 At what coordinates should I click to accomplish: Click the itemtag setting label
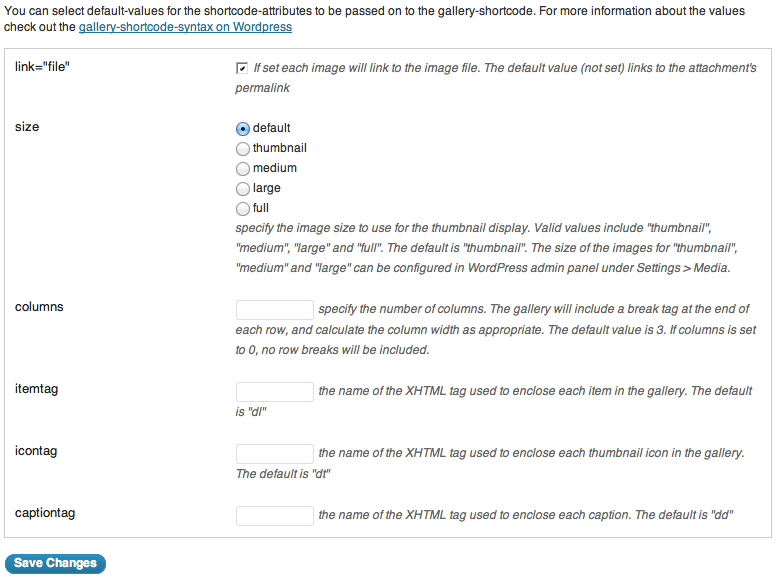coord(36,388)
